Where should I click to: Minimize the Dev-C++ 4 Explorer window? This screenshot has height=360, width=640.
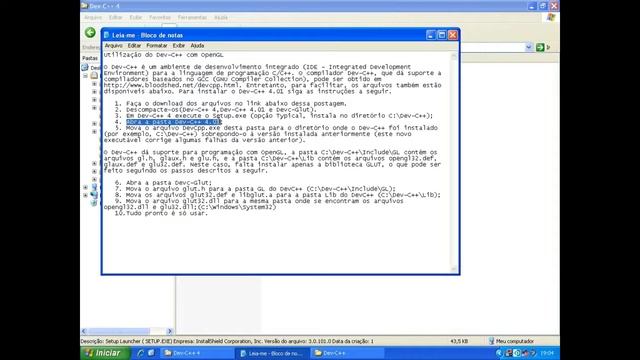532,6
